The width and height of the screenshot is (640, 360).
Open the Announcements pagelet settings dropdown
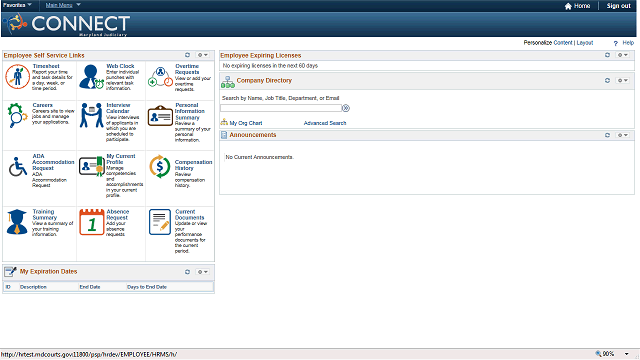(622, 135)
